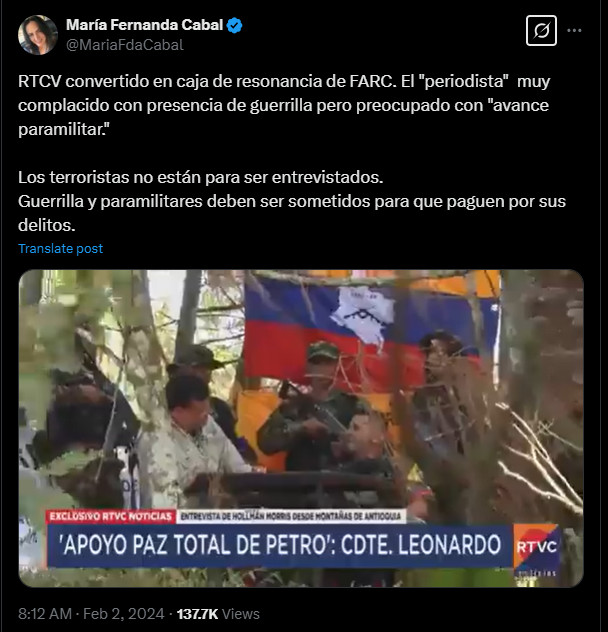Open María Fernanda Cabal's profile avatar
The width and height of the screenshot is (608, 632).
click(x=38, y=35)
